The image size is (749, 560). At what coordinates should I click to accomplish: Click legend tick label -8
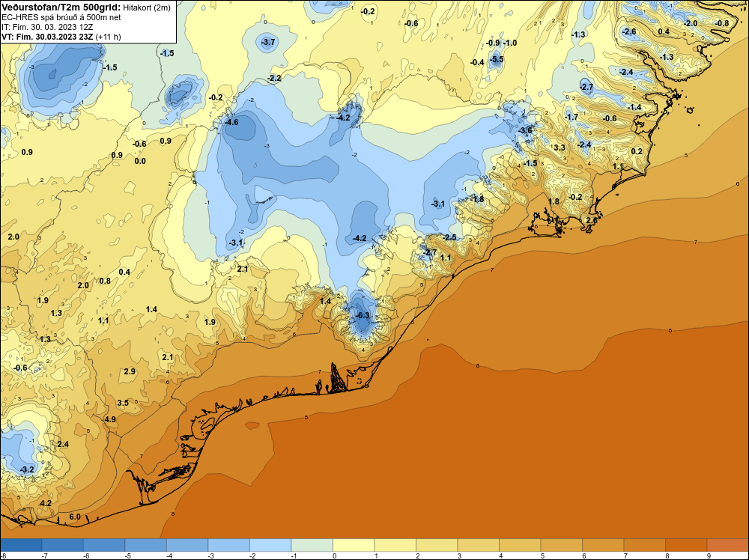3,556
